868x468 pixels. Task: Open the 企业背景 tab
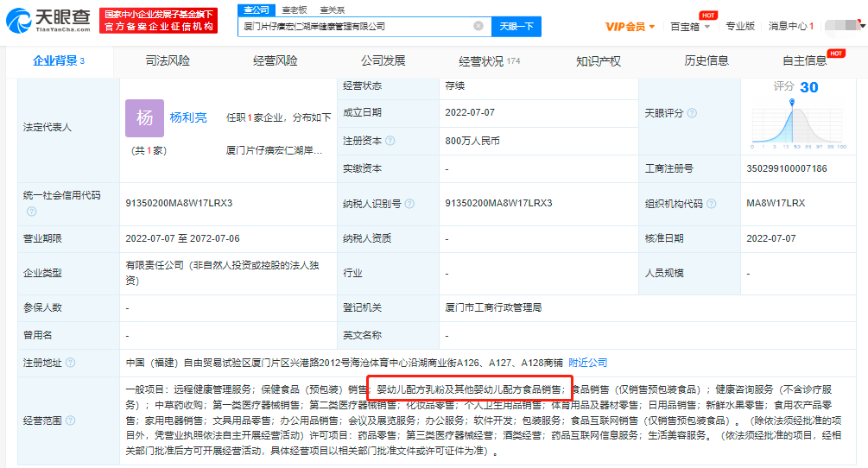pos(59,60)
